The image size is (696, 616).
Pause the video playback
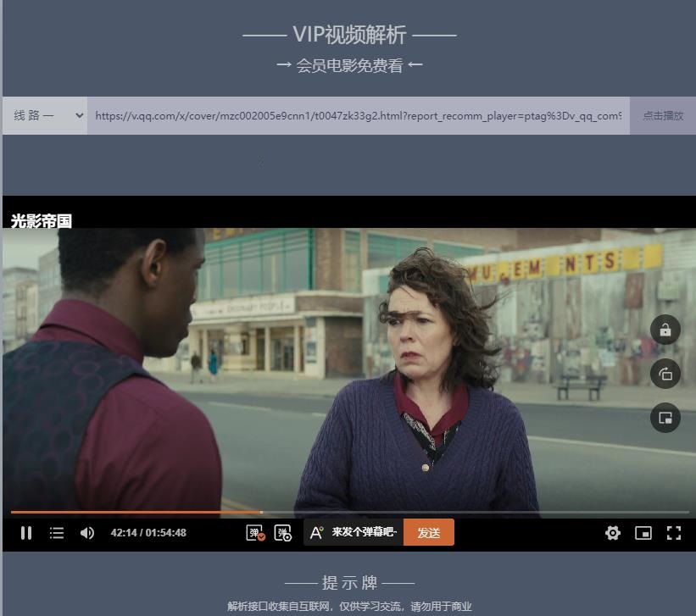tap(26, 533)
